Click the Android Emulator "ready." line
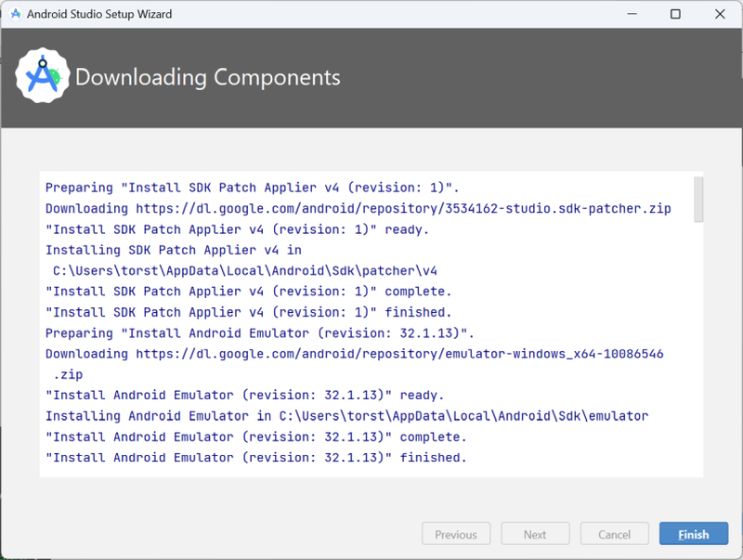The width and height of the screenshot is (743, 560). pyautogui.click(x=244, y=395)
